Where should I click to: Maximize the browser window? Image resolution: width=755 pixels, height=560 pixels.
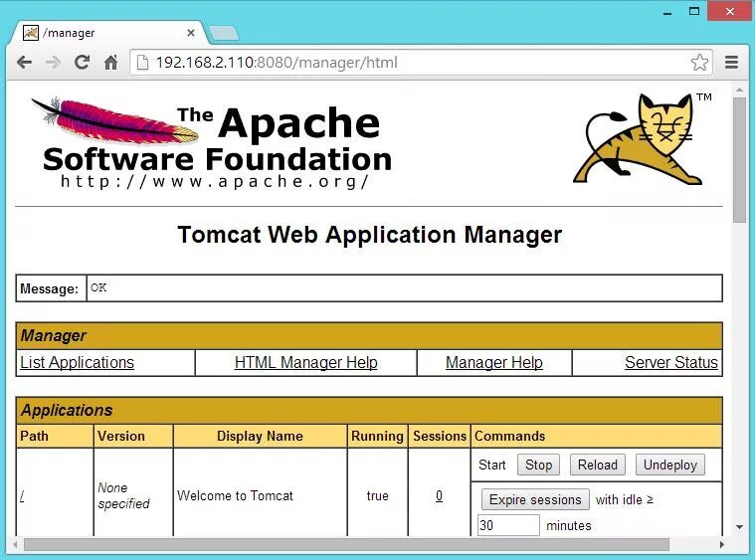(694, 11)
